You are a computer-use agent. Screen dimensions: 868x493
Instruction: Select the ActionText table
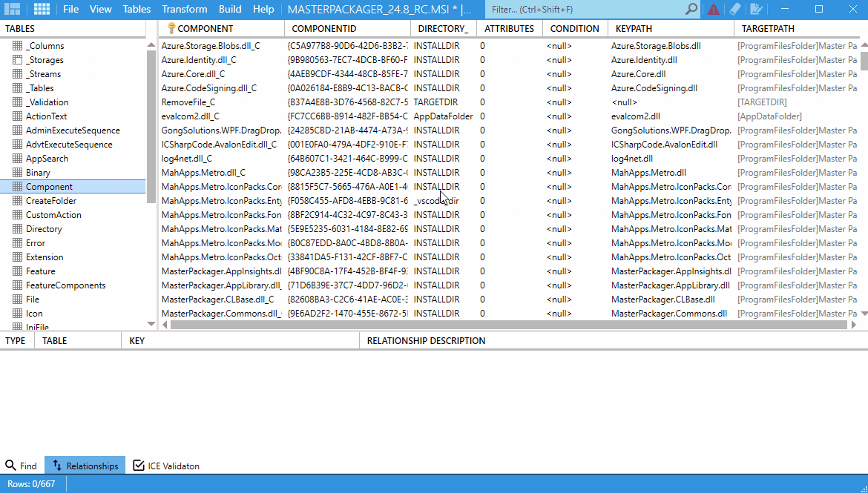click(46, 116)
